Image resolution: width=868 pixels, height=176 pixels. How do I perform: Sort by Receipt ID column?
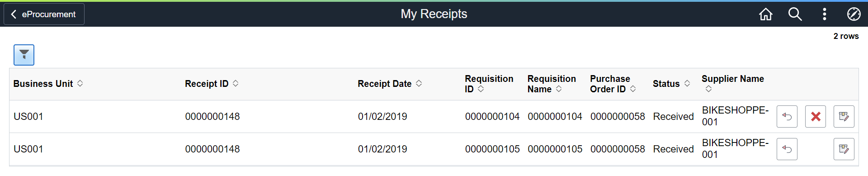[212, 84]
